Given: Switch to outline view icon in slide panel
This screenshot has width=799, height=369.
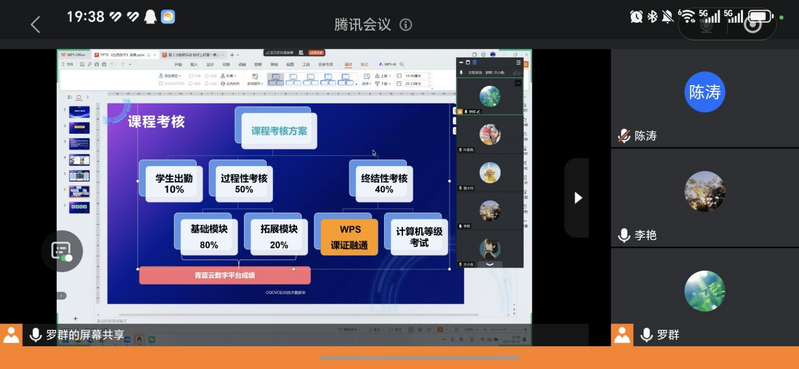Looking at the screenshot, I should [71, 97].
